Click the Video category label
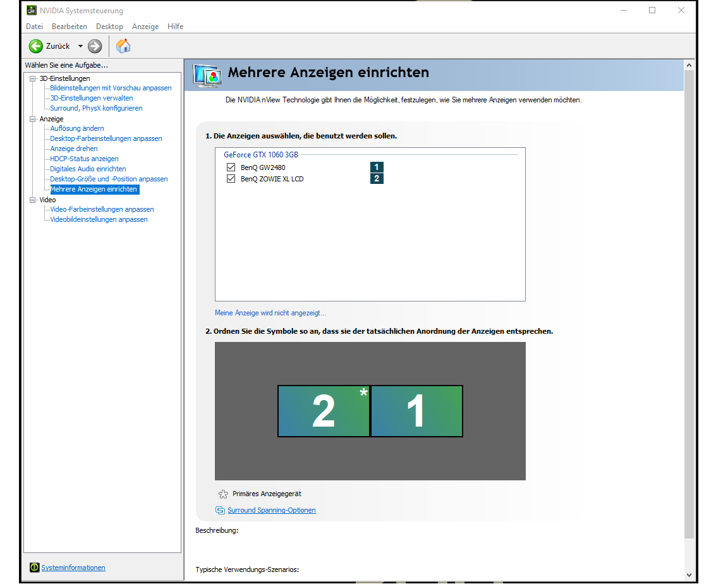The width and height of the screenshot is (728, 584). coord(47,200)
